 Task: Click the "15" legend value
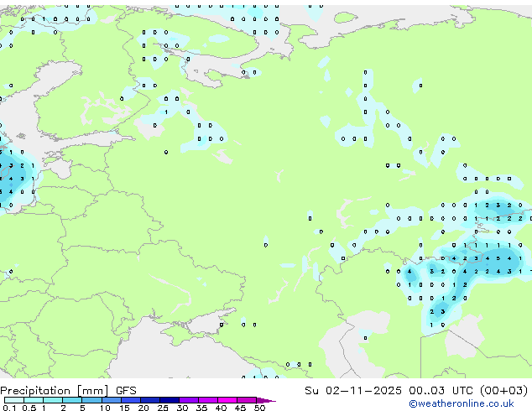pos(124,408)
